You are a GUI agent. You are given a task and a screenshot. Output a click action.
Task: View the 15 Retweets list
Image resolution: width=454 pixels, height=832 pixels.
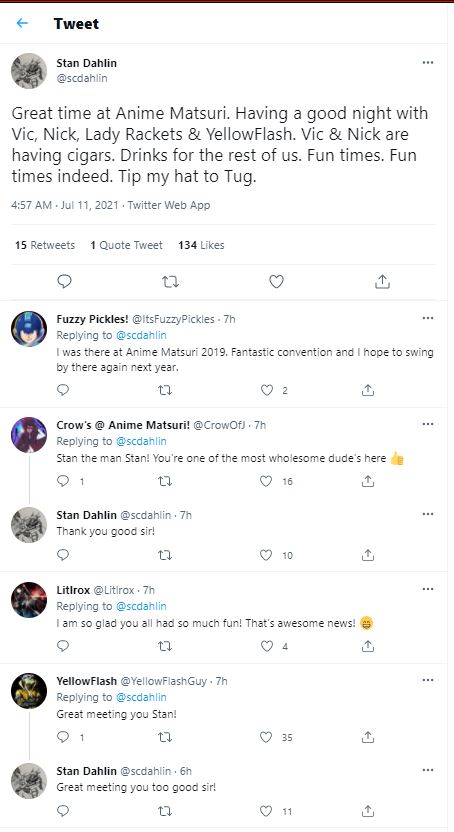pos(45,245)
